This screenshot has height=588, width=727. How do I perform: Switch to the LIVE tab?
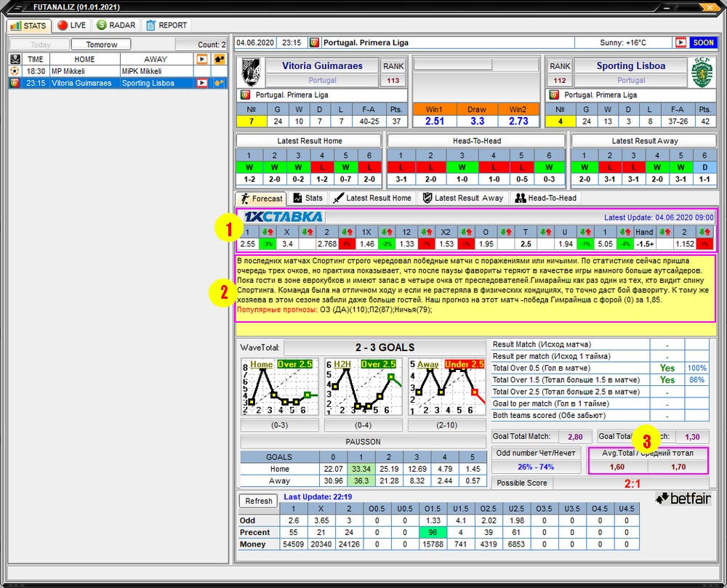pyautogui.click(x=72, y=25)
